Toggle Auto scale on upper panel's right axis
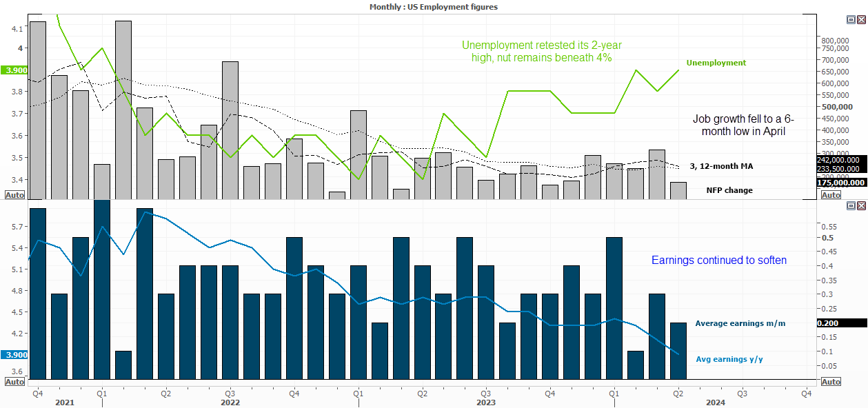This screenshot has height=408, width=868. click(x=831, y=195)
